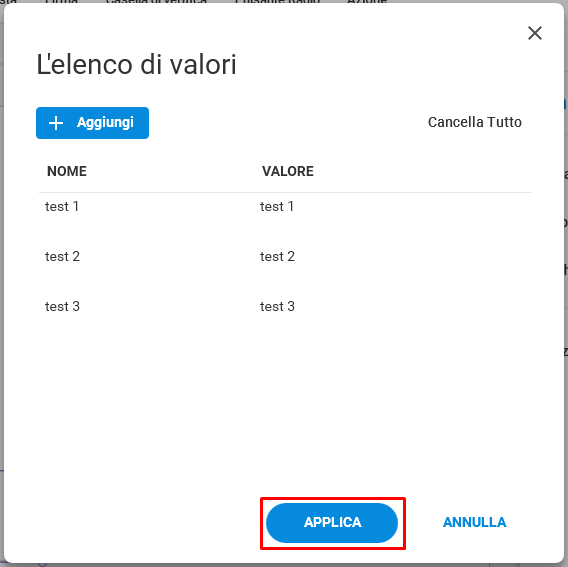Image resolution: width=568 pixels, height=567 pixels.
Task: Click the plus icon in Aggiungi
Action: coord(56,123)
